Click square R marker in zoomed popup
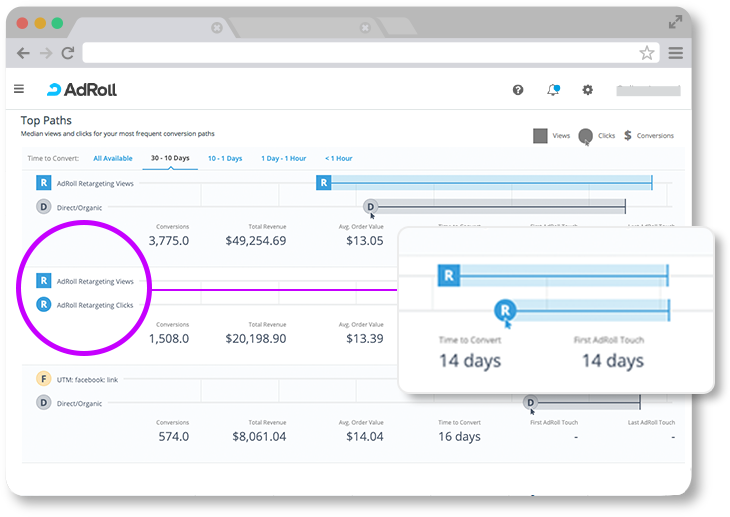The width and height of the screenshot is (730, 517). coord(449,275)
